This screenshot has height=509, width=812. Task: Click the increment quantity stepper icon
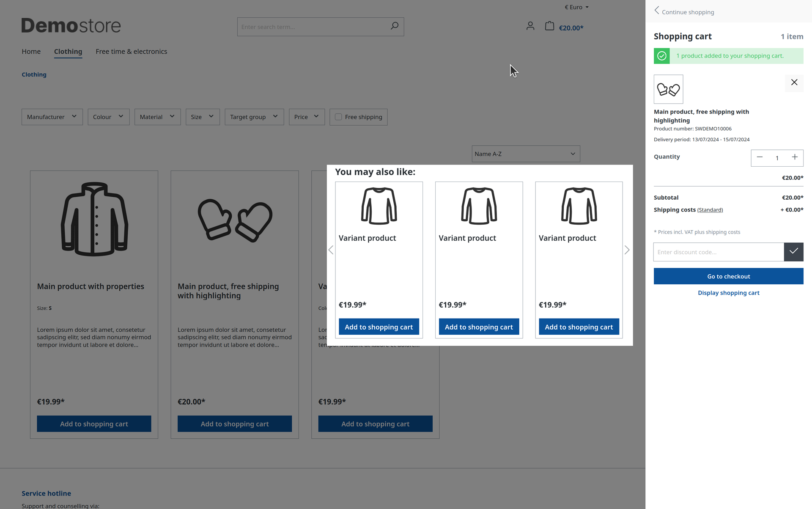click(x=795, y=157)
